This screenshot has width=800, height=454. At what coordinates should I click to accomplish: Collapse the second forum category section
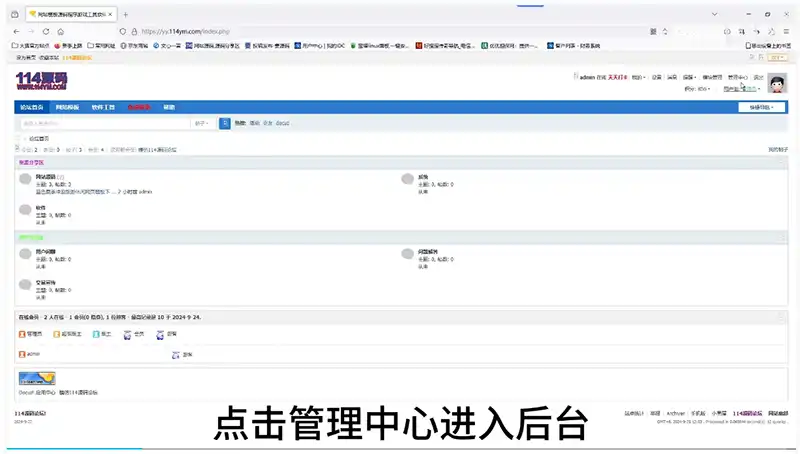point(781,237)
